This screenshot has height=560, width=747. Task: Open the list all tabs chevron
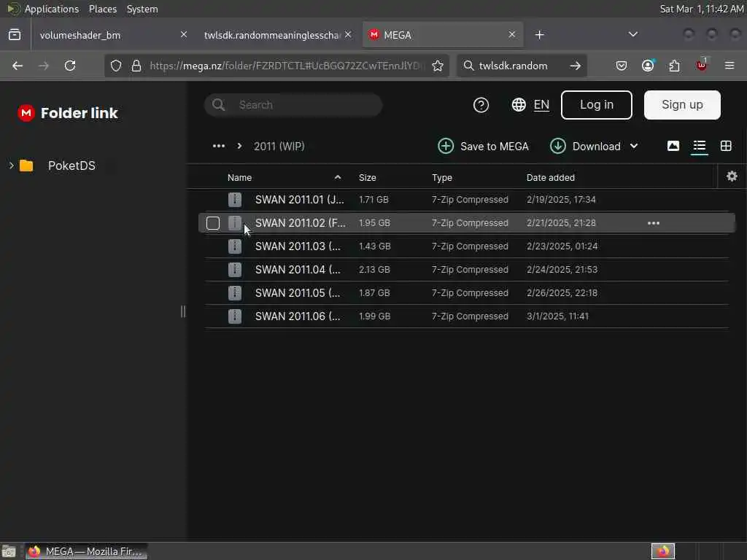tap(632, 34)
